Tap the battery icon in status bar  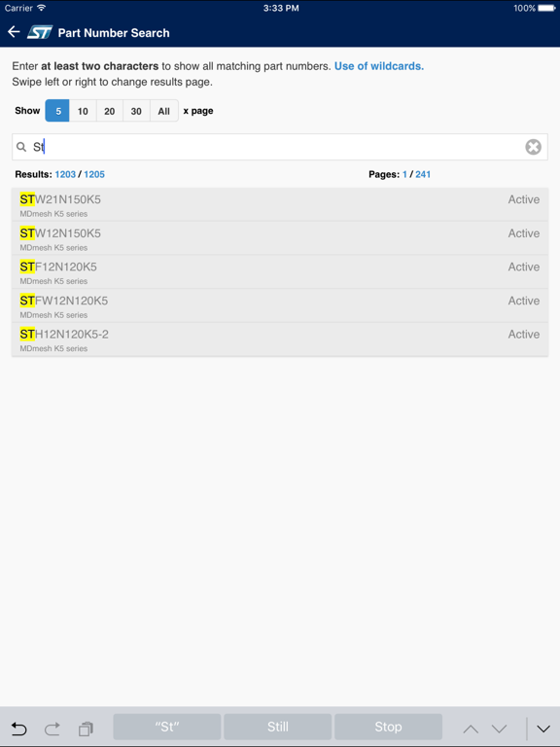pos(546,8)
